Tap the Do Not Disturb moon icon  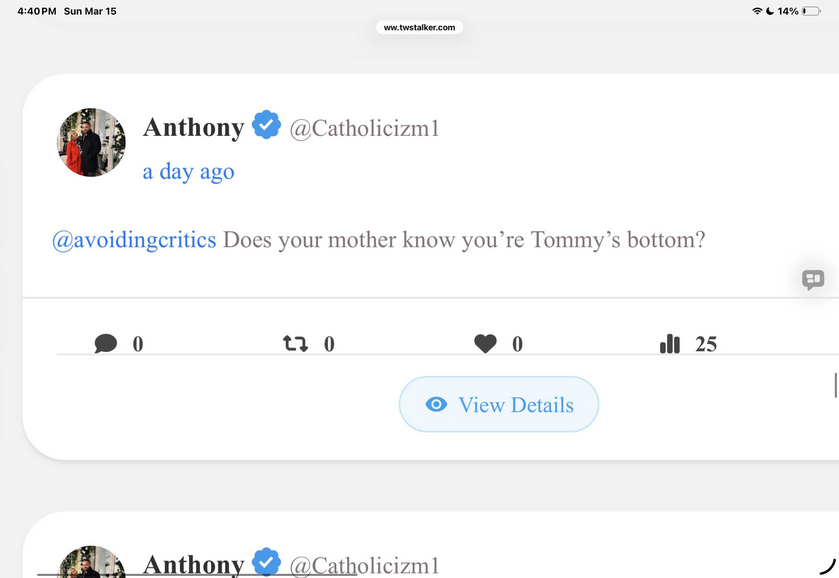coord(770,11)
